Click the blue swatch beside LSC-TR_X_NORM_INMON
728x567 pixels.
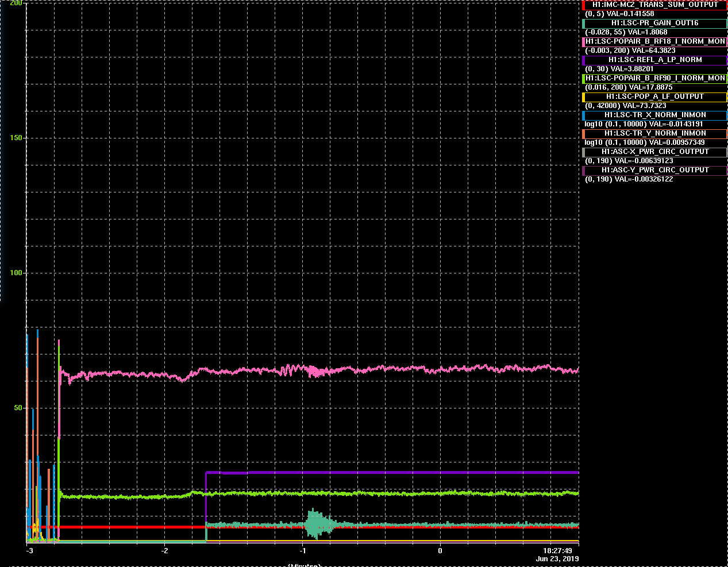click(583, 115)
